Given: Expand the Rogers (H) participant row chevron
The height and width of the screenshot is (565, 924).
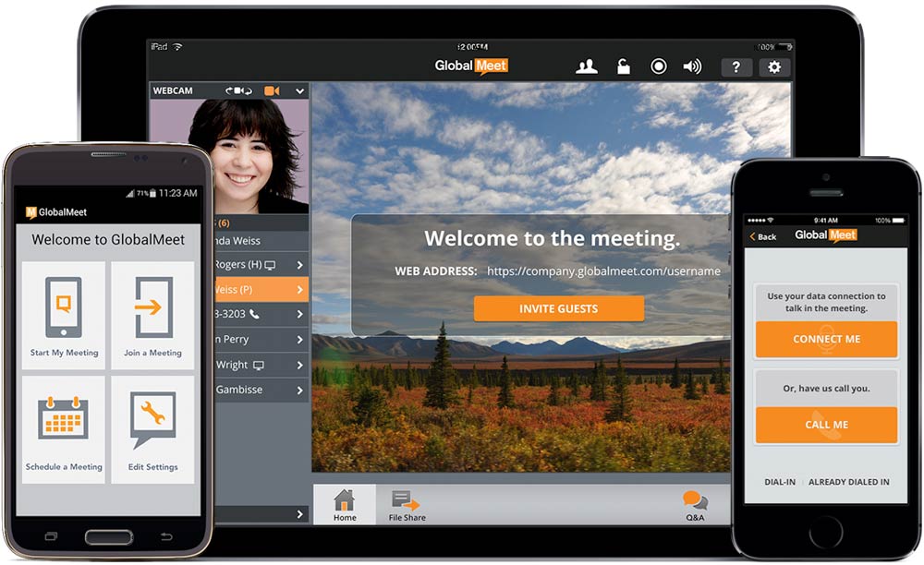Looking at the screenshot, I should click(x=300, y=265).
